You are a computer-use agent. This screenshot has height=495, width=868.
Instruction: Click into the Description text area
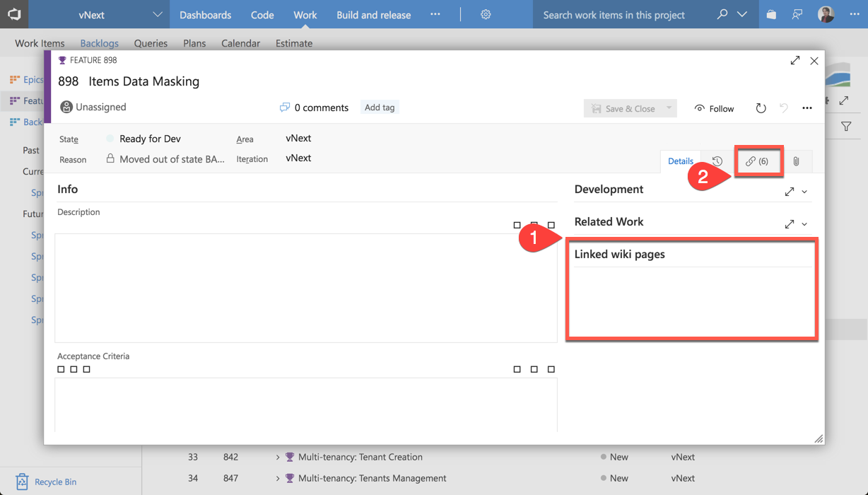click(x=305, y=288)
